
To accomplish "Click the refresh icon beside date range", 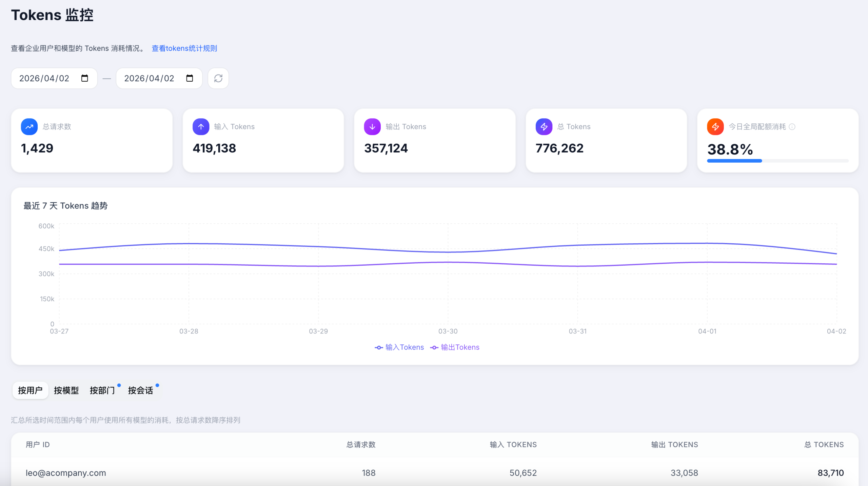I will pyautogui.click(x=218, y=78).
